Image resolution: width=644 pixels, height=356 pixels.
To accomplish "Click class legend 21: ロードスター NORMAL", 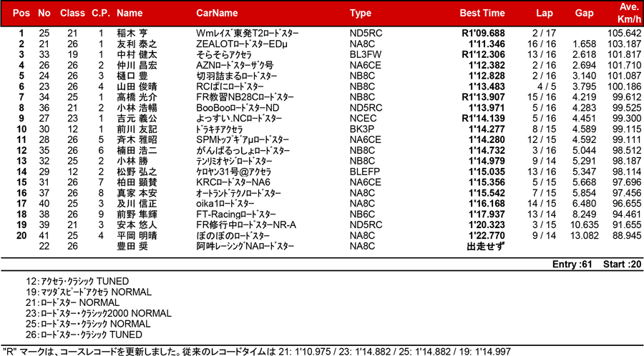I will [x=73, y=302].
